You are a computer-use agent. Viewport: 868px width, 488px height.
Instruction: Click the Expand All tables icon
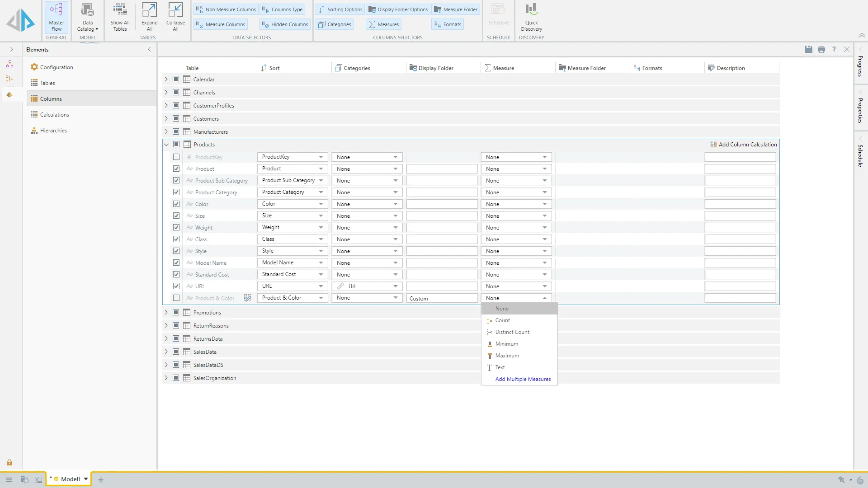pyautogui.click(x=149, y=17)
